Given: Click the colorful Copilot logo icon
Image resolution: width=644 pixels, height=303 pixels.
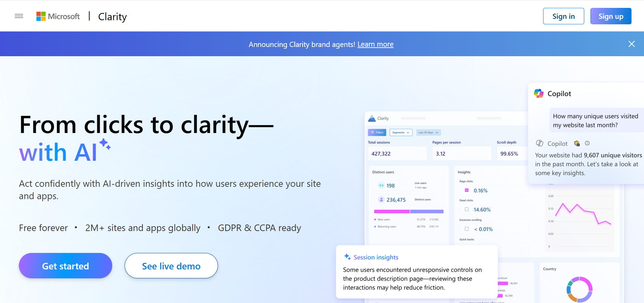Looking at the screenshot, I should coord(539,94).
